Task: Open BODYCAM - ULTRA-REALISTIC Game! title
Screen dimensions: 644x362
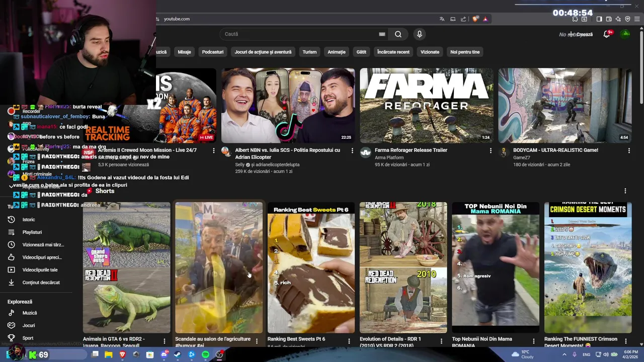Action: point(555,150)
